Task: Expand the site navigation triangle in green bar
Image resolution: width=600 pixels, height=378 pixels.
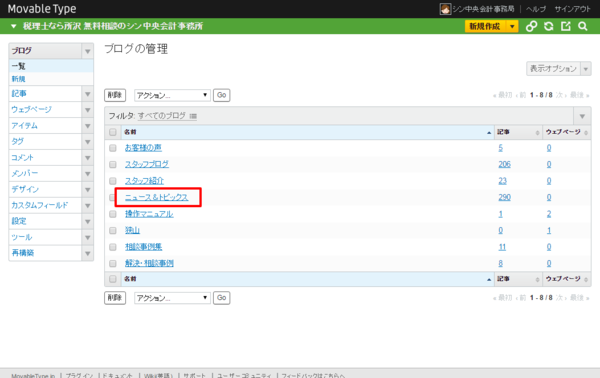Action: [14, 26]
